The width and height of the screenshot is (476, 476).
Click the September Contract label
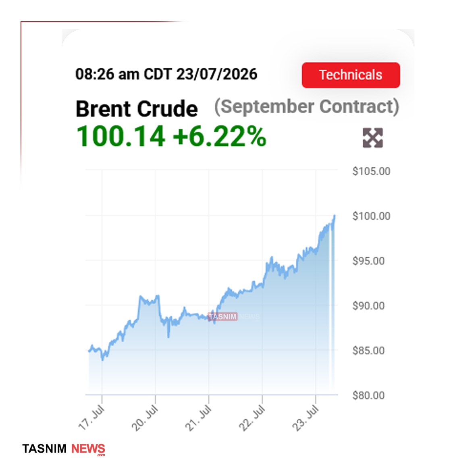tap(307, 107)
